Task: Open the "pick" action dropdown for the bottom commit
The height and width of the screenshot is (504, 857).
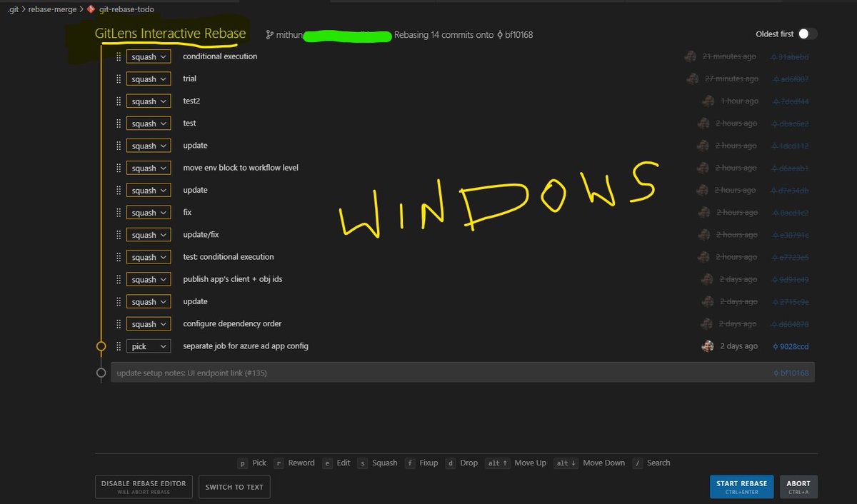Action: [149, 346]
